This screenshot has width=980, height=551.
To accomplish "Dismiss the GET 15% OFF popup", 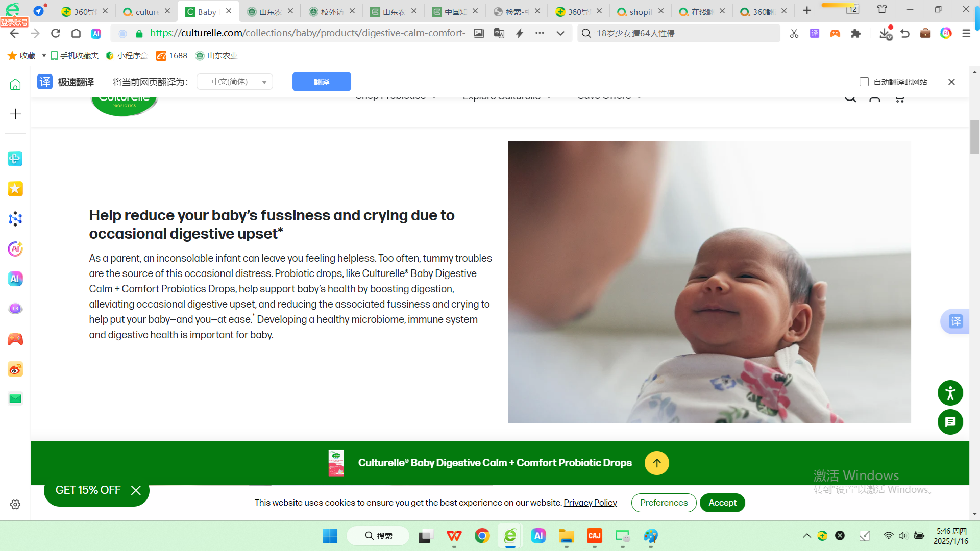I will point(136,490).
